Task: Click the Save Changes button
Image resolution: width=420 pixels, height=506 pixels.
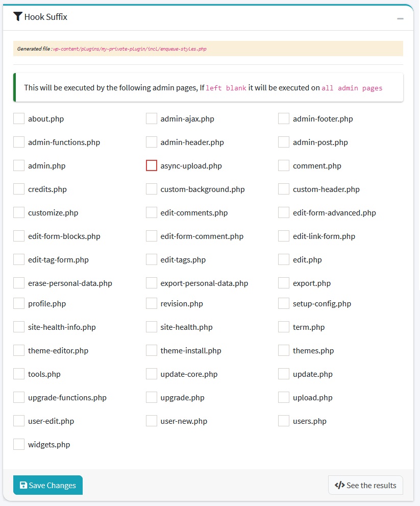Action: point(48,485)
